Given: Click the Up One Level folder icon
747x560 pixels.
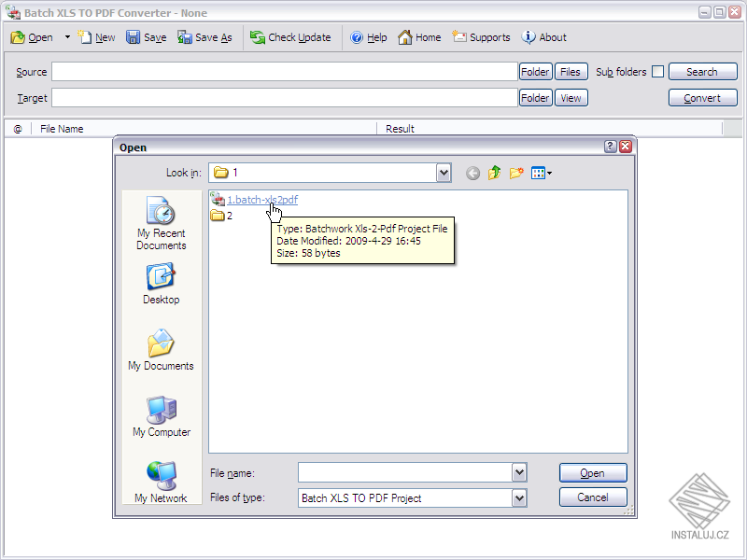Looking at the screenshot, I should pyautogui.click(x=495, y=172).
